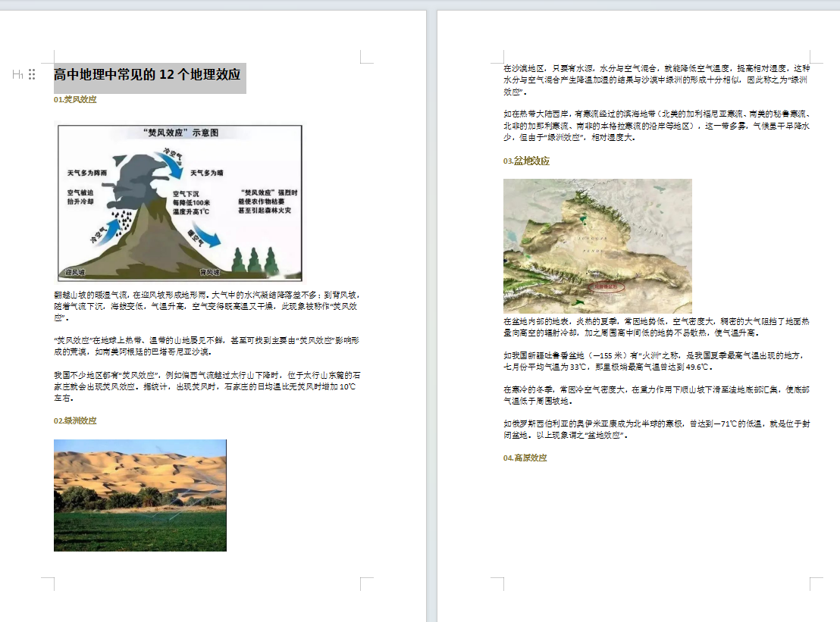Click the paragraph about 奥伊米亚康
840x622 pixels.
point(657,430)
